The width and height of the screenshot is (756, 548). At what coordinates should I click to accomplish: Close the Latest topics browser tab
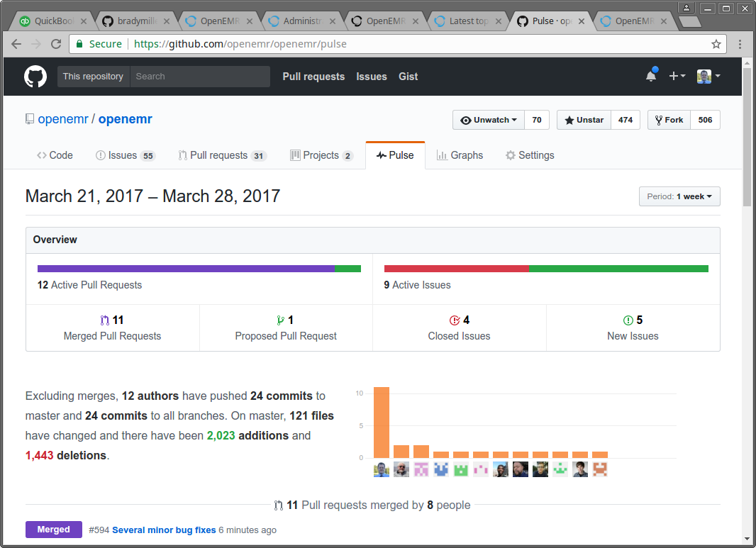(x=498, y=21)
